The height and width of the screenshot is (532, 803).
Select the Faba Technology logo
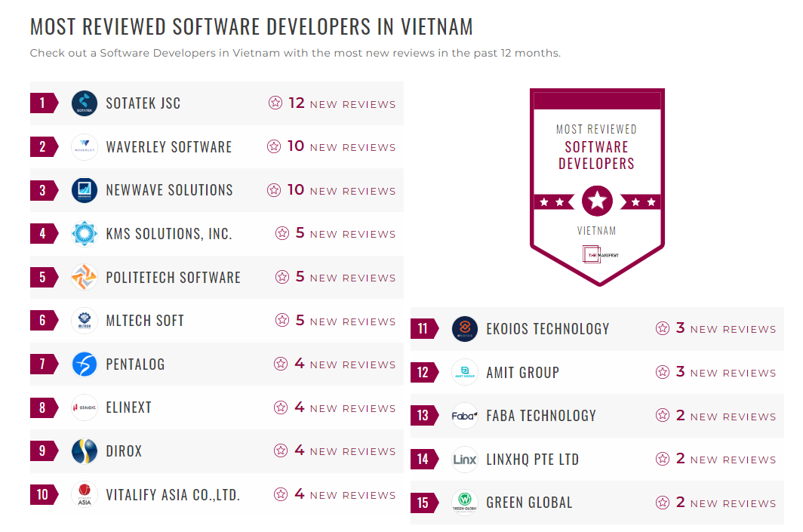tap(464, 415)
